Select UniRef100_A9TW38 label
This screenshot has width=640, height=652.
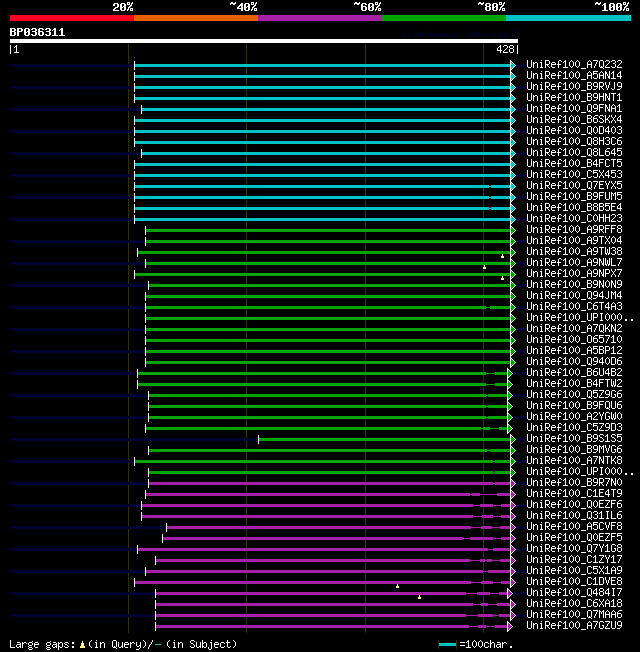pyautogui.click(x=574, y=252)
